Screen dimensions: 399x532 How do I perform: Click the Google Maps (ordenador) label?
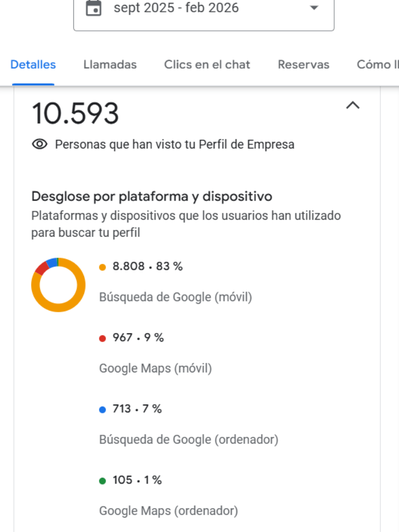(168, 511)
